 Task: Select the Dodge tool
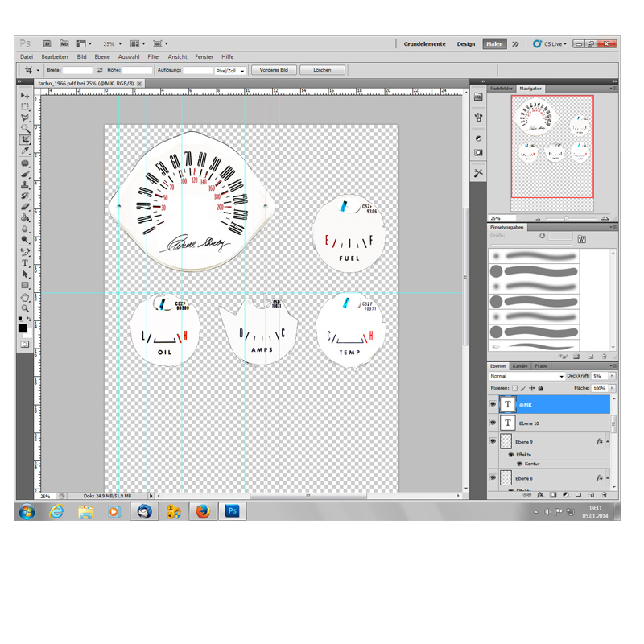click(x=25, y=239)
